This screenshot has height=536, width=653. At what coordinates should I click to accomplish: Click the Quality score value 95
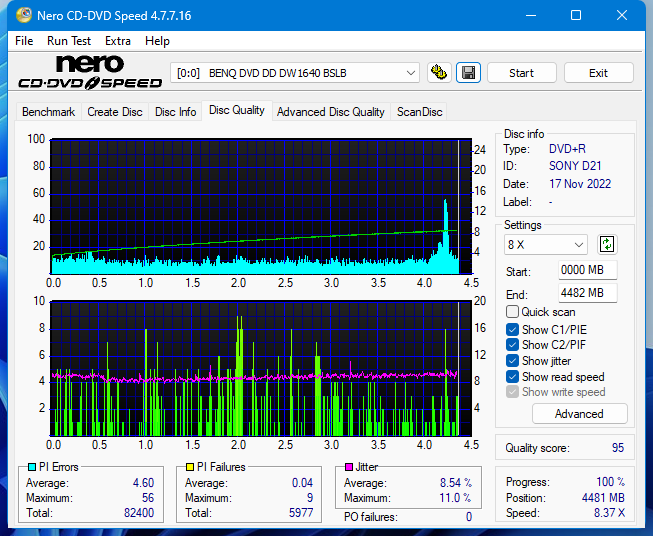(618, 448)
